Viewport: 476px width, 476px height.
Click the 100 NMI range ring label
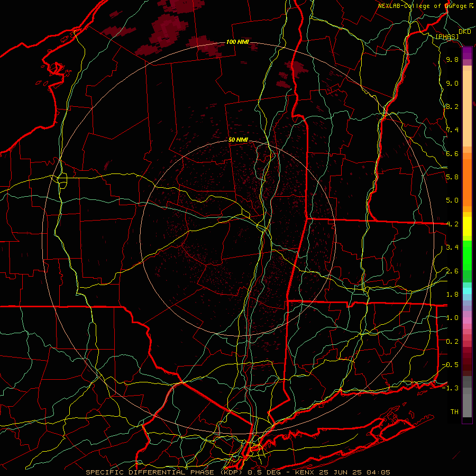click(237, 42)
